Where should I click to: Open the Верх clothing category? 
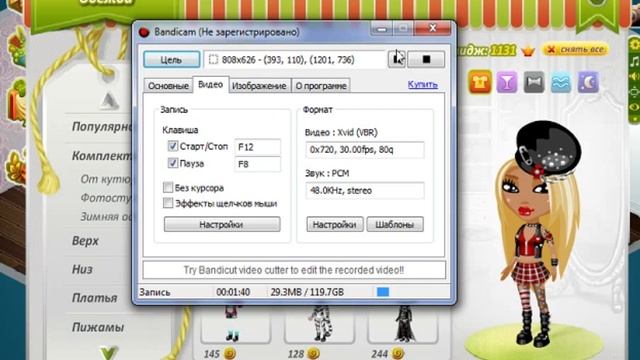coord(85,241)
